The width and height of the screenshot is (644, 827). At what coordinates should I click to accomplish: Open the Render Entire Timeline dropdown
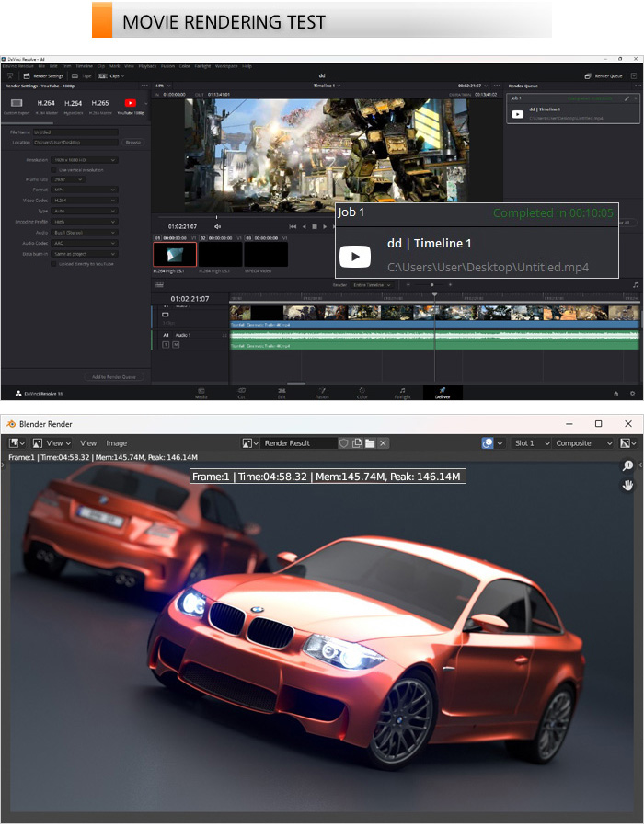373,285
